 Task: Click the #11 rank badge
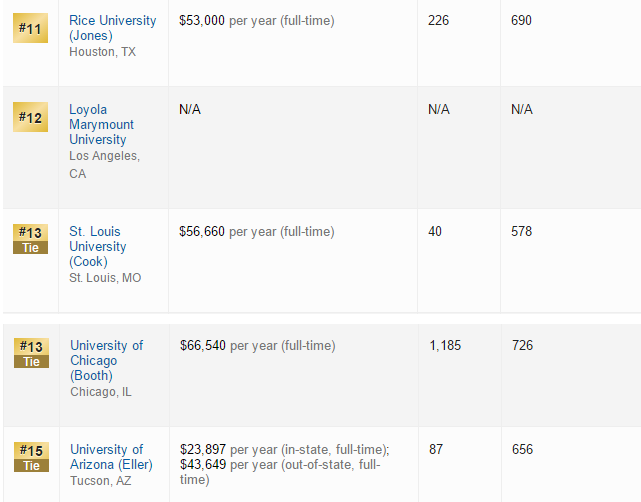click(29, 28)
